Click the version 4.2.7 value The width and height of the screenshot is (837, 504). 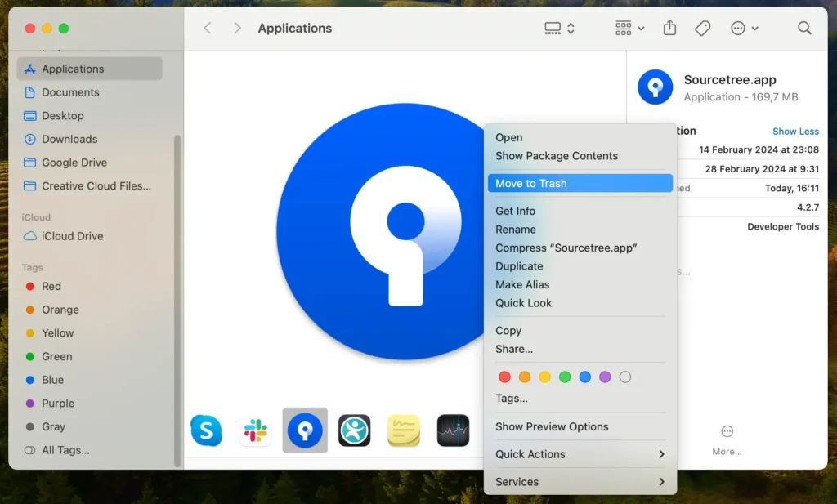[808, 207]
